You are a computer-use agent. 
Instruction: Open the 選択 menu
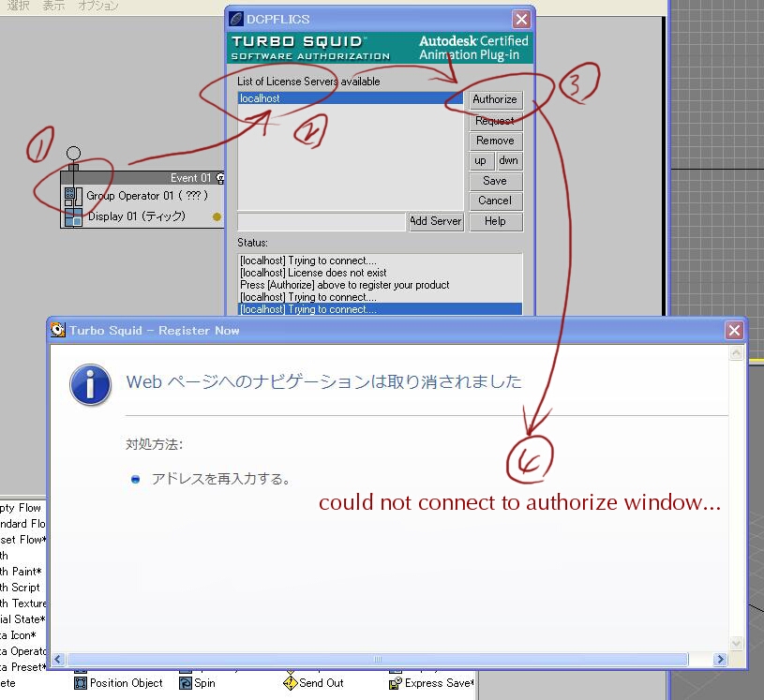pos(19,6)
